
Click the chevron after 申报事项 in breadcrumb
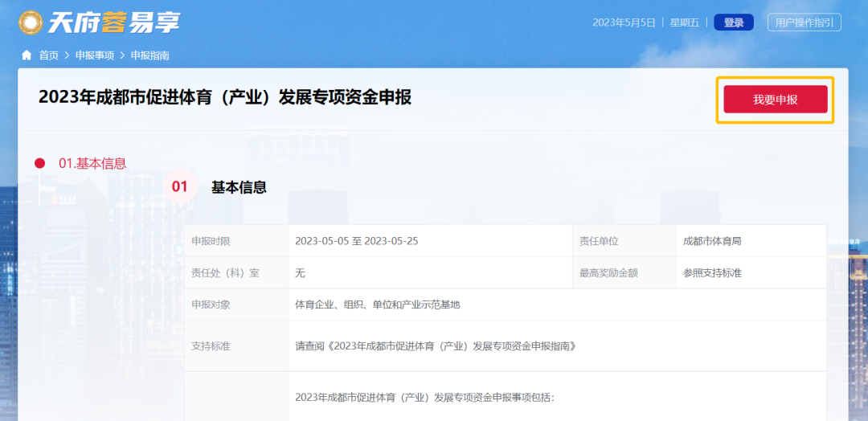coord(122,55)
